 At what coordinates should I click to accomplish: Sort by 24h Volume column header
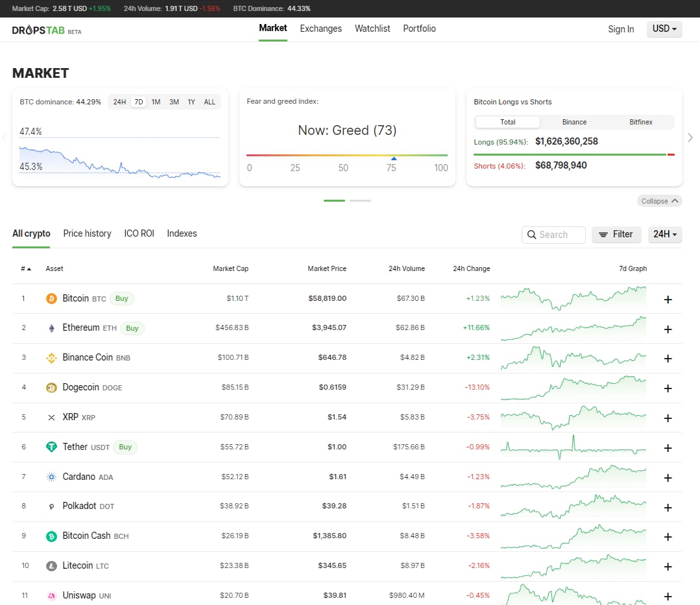(406, 268)
